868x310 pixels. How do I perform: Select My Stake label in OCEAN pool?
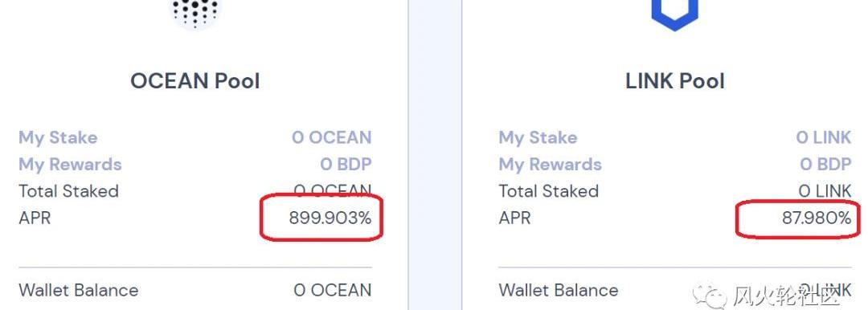point(58,138)
